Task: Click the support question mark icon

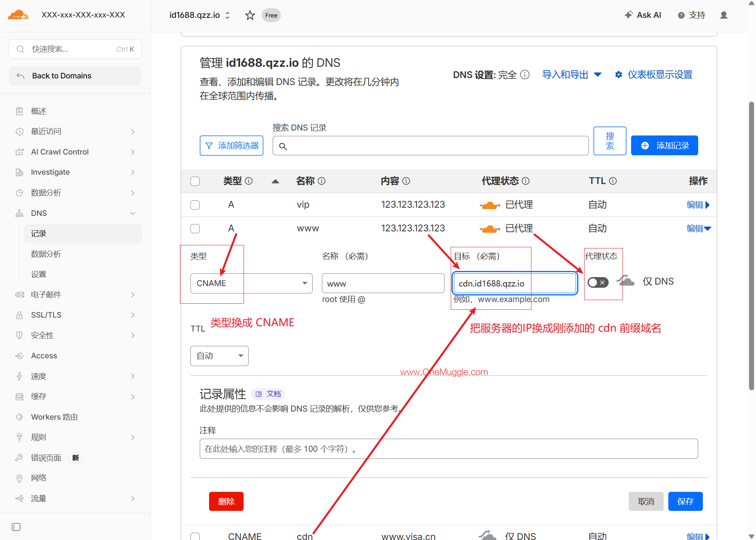Action: coord(681,15)
